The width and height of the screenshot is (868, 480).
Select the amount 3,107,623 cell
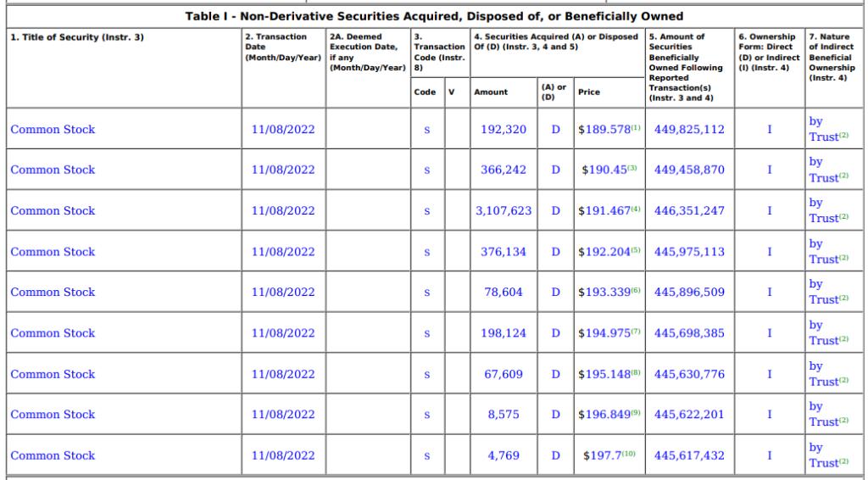coord(504,210)
